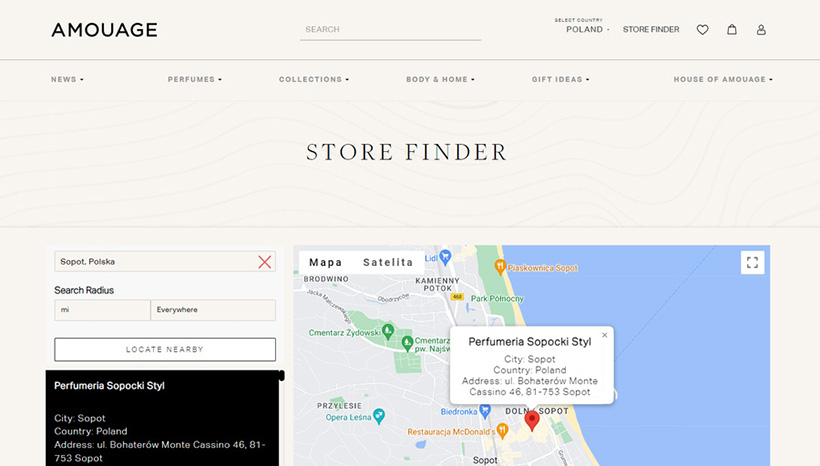The width and height of the screenshot is (820, 466).
Task: Clear the Sopot, Polska location field
Action: (x=264, y=262)
